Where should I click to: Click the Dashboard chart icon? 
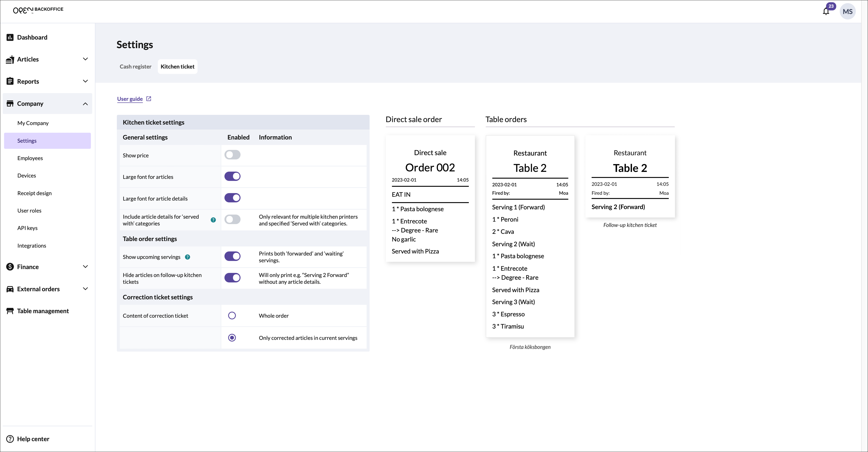pos(10,37)
